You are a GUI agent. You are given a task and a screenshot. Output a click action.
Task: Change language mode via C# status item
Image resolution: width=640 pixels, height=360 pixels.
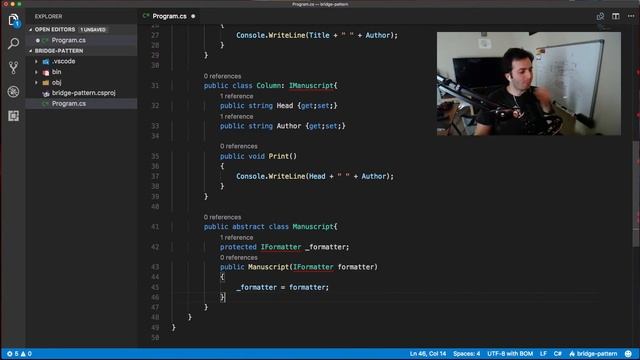(x=558, y=354)
